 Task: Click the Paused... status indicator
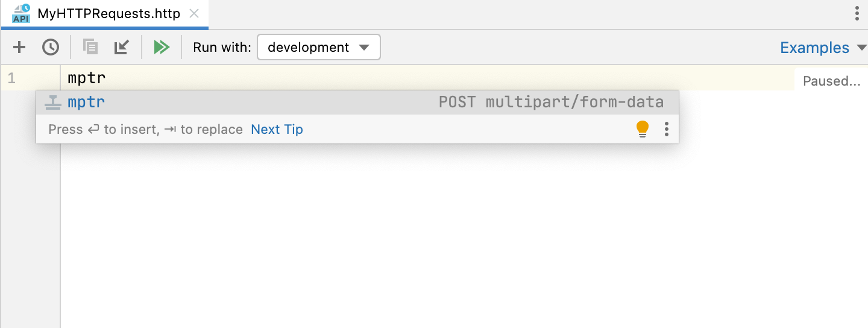click(831, 81)
